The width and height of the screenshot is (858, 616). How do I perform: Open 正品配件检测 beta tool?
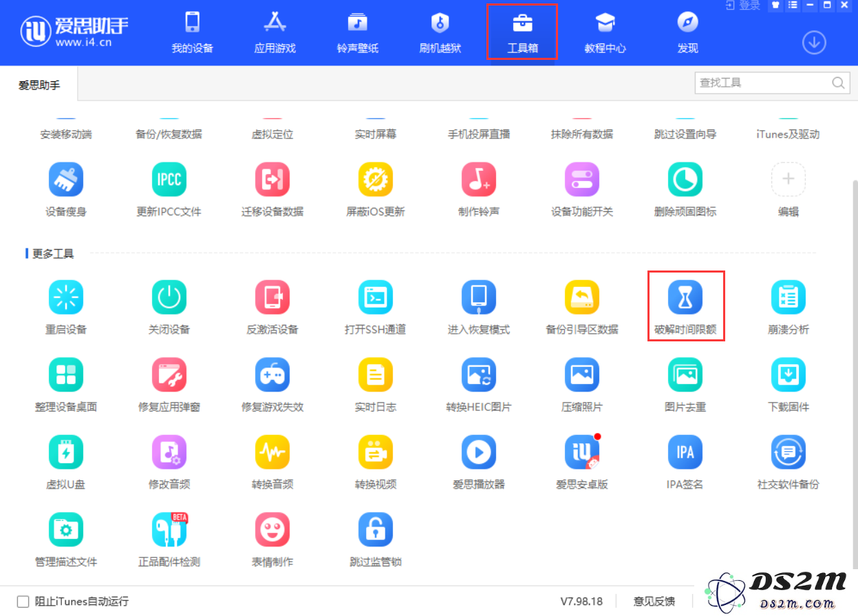pos(169,530)
